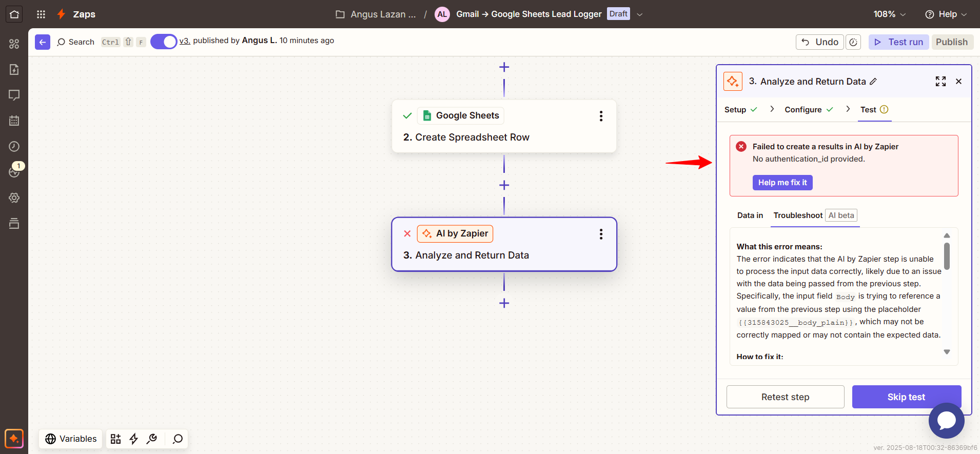
Task: Click Retest step
Action: 785,397
